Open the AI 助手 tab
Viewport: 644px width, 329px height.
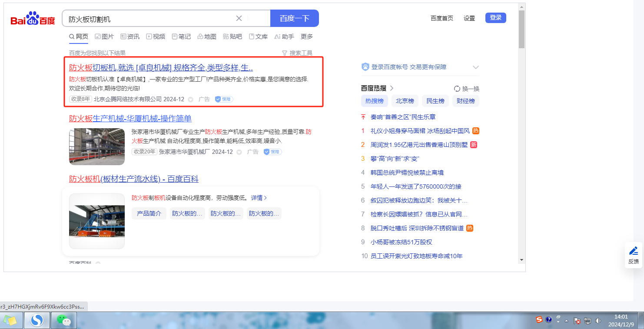284,37
